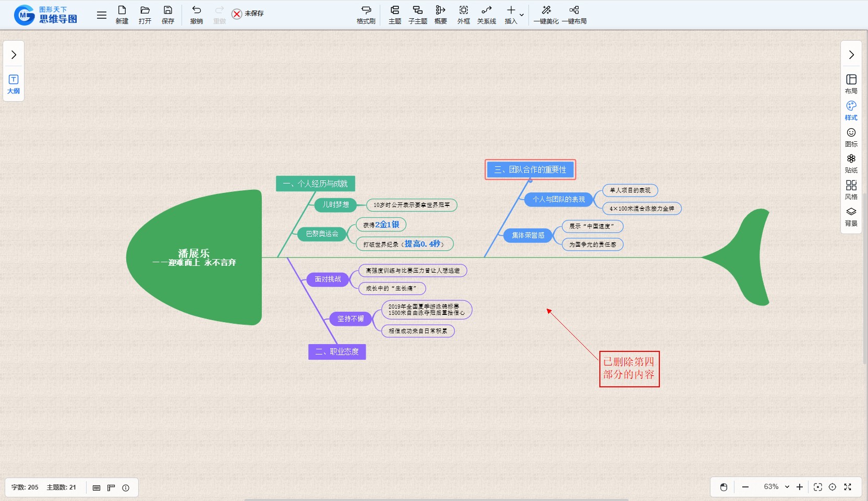Viewport: 868px width, 501px height.
Task: Add a relationship line (关系线)
Action: point(486,15)
